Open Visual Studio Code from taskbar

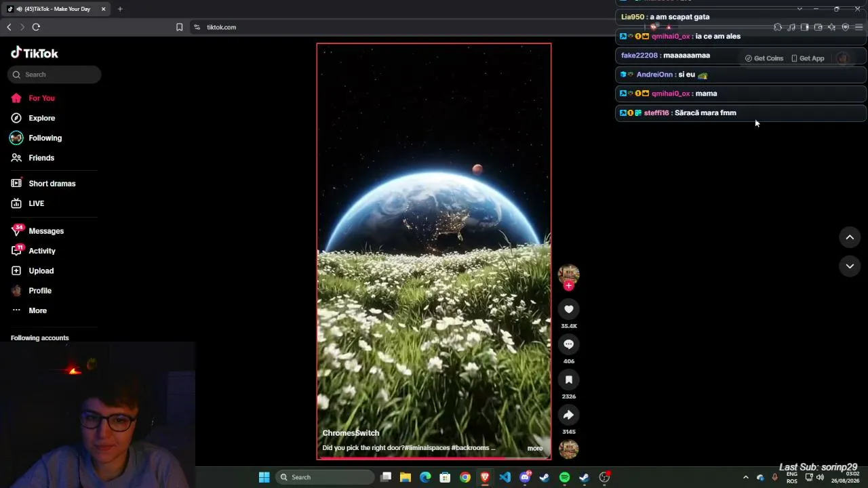[x=505, y=477]
